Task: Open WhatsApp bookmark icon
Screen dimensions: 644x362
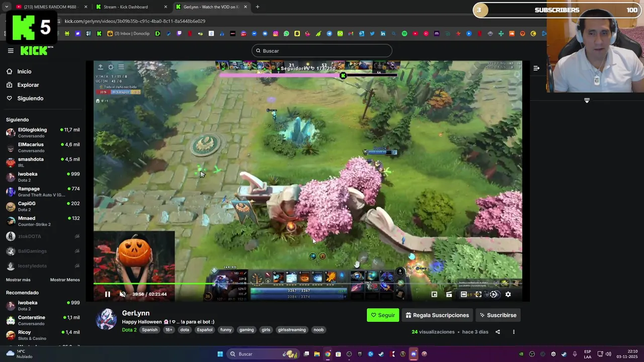Action: (286, 34)
